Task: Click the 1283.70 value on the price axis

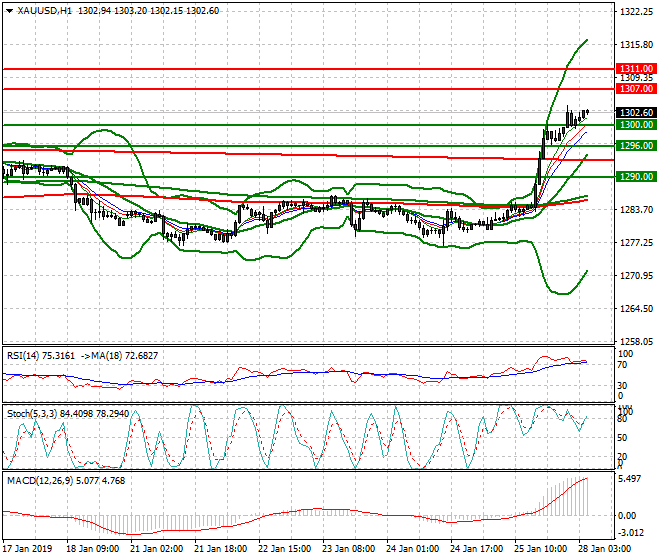Action: coord(636,209)
